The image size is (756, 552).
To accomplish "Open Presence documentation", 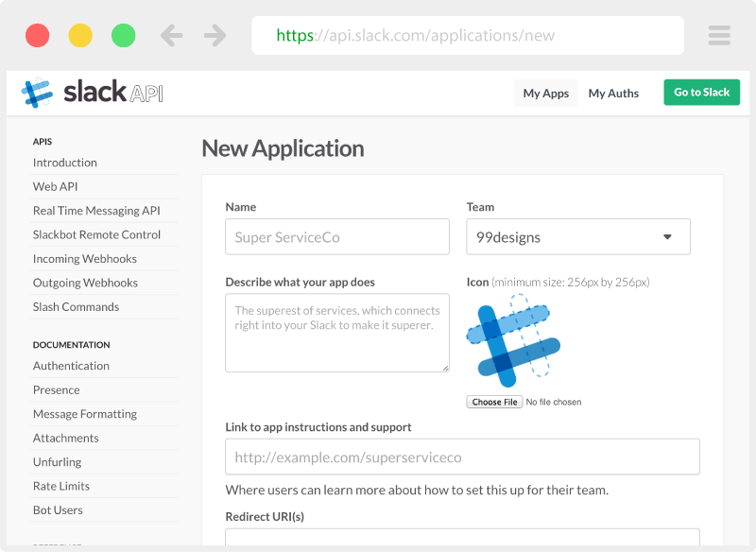I will coord(57,390).
